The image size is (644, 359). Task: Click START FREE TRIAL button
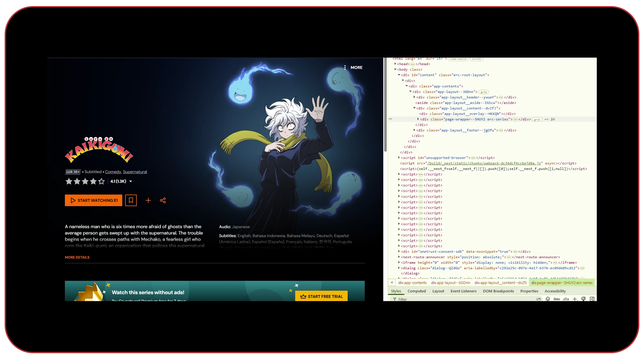(x=321, y=296)
